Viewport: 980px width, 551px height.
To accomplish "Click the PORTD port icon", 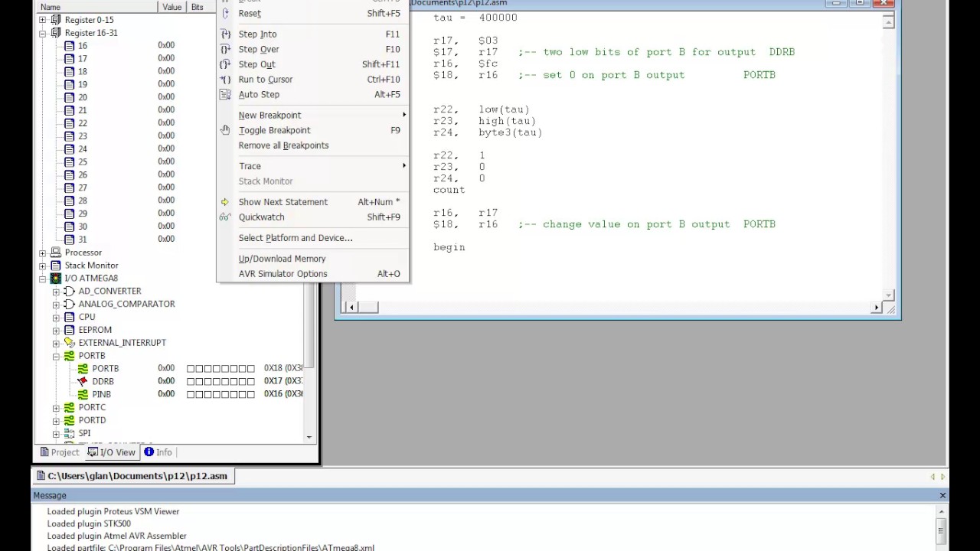I will (x=70, y=420).
